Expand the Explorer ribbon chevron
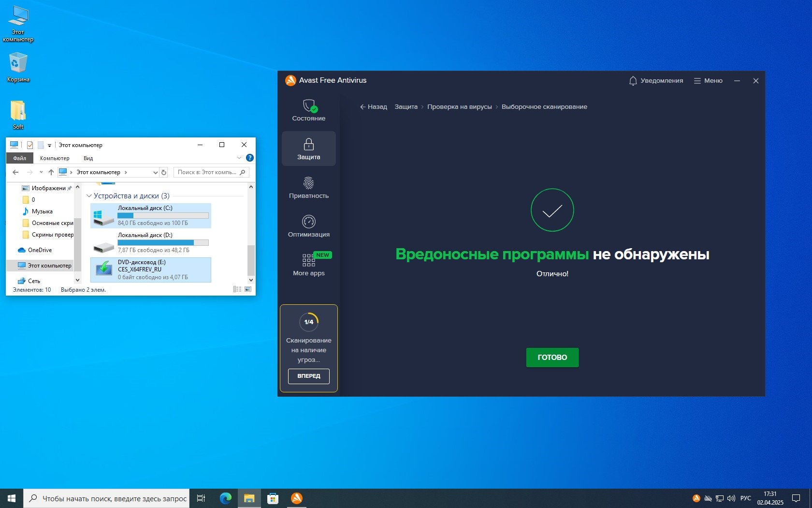Screen dimensions: 812x508 click(x=239, y=158)
